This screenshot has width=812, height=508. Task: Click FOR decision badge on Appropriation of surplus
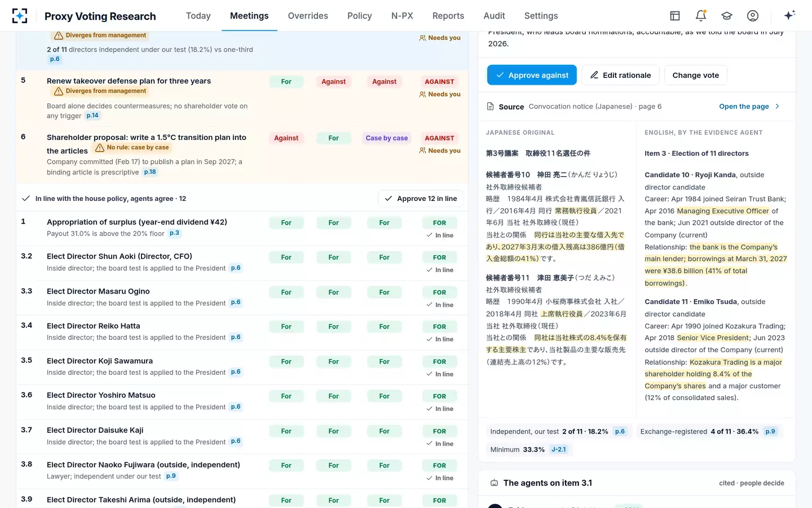pyautogui.click(x=439, y=223)
